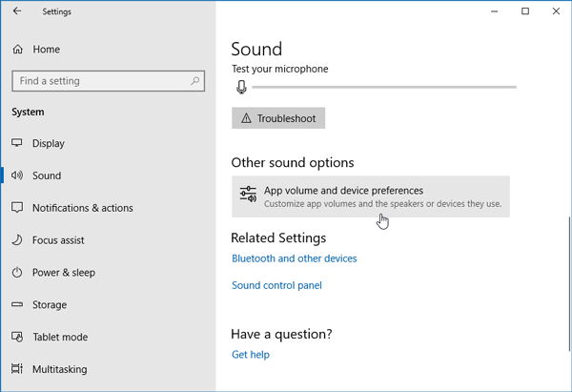Go back with the arrow icon
572x392 pixels.
(x=17, y=11)
